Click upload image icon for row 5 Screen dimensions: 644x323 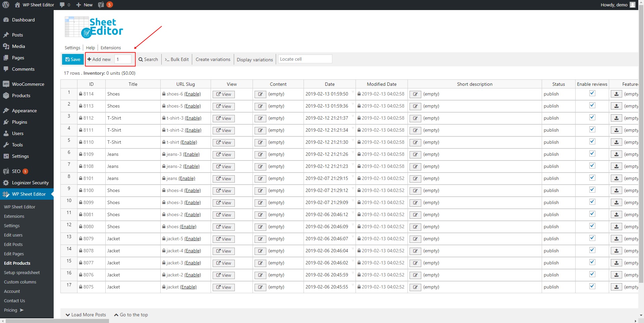pyautogui.click(x=616, y=142)
